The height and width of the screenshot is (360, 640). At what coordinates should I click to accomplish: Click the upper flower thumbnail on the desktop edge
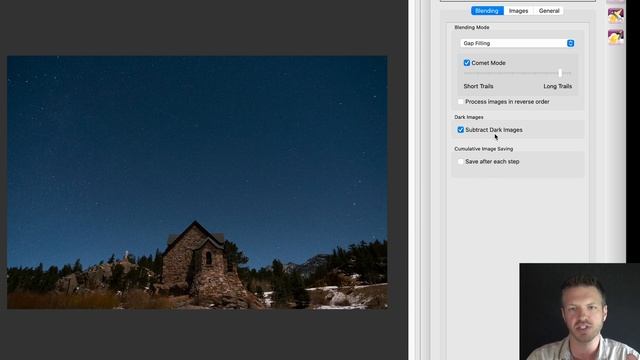point(616,16)
